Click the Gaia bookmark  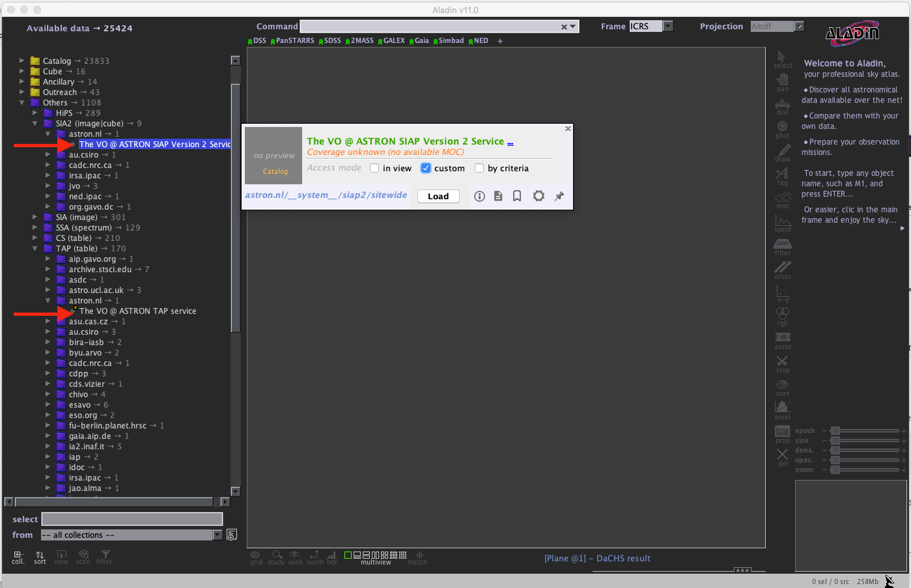(419, 40)
